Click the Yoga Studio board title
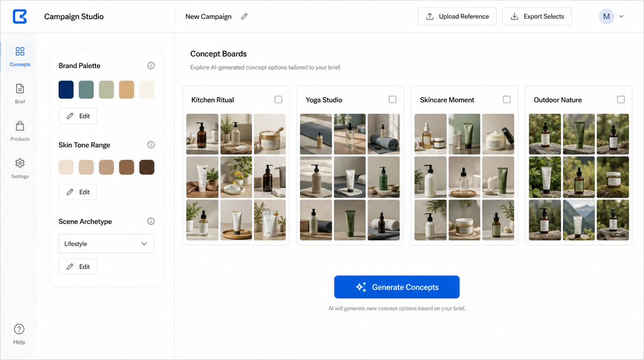644x360 pixels. (324, 100)
